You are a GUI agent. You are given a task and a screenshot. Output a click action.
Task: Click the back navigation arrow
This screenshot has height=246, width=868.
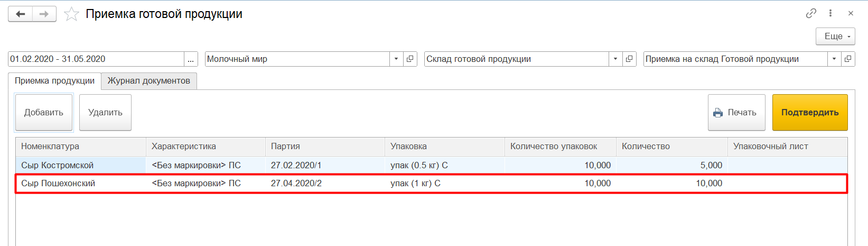(x=21, y=14)
